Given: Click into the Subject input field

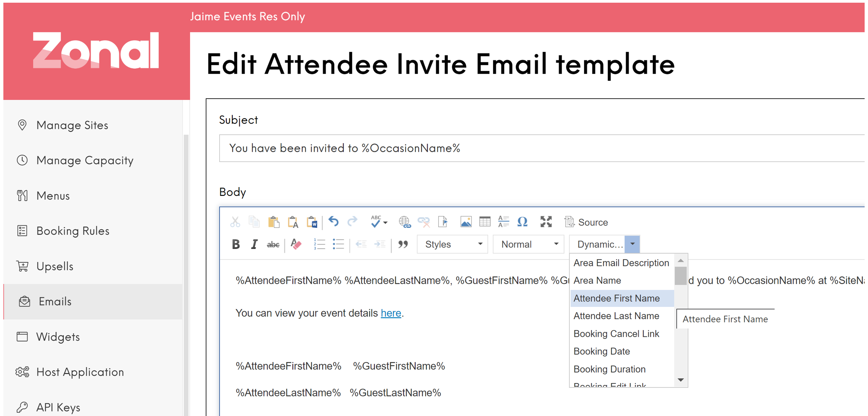Looking at the screenshot, I should click(542, 148).
